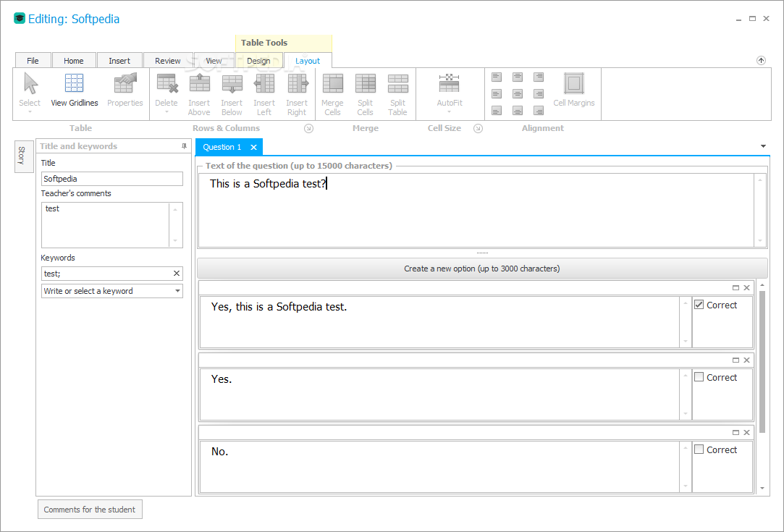
Task: Open Comments for the student
Action: [x=90, y=510]
